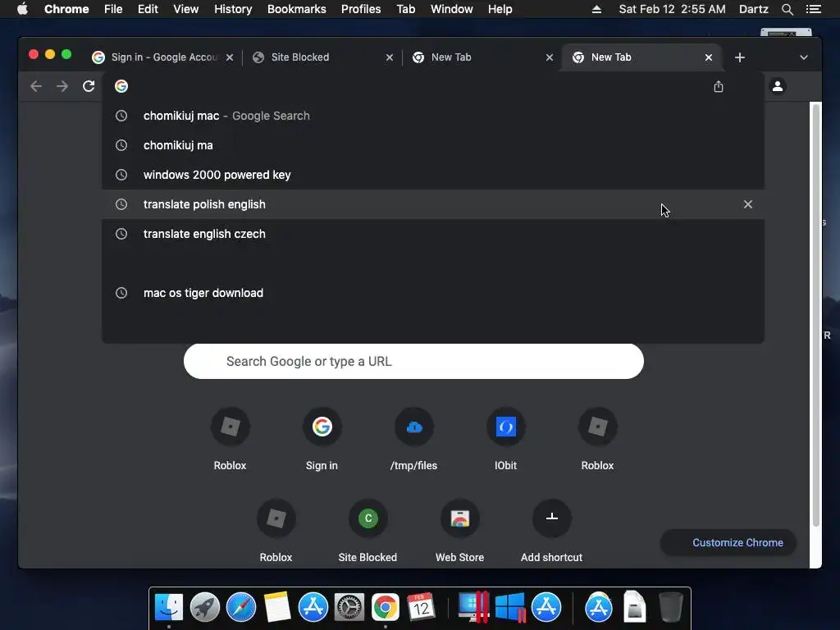840x630 pixels.
Task: Switch to the Site Blocked tab
Action: click(x=323, y=57)
